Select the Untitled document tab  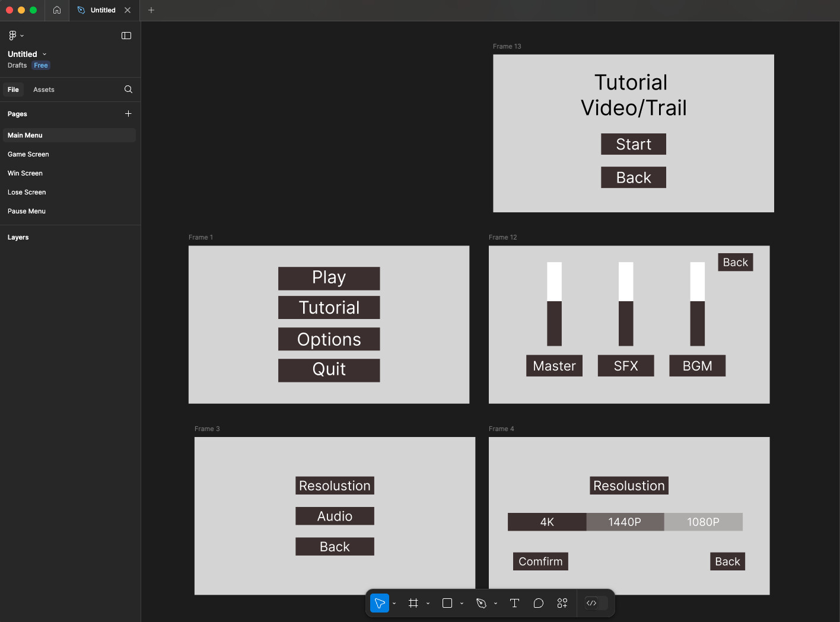[103, 10]
